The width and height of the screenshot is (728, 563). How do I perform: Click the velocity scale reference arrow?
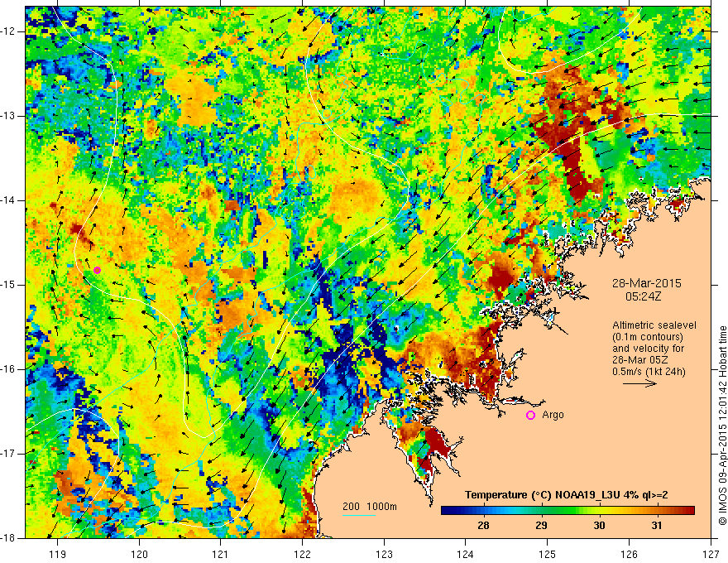[639, 383]
